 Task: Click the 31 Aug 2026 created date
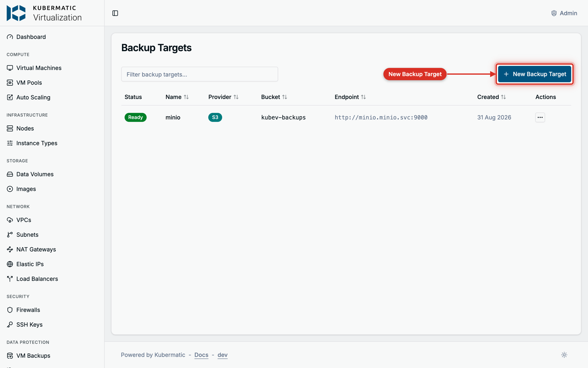tap(494, 117)
